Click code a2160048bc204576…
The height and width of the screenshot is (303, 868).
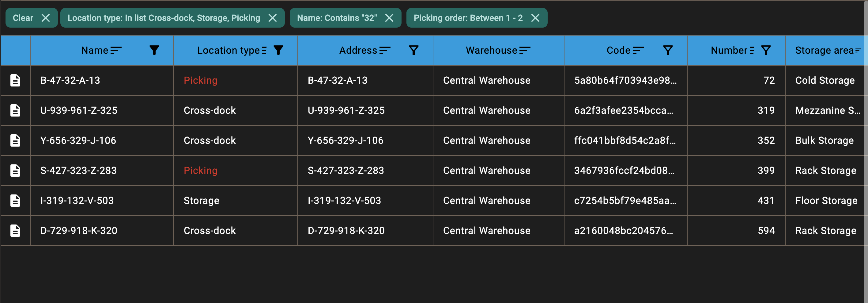[624, 230]
